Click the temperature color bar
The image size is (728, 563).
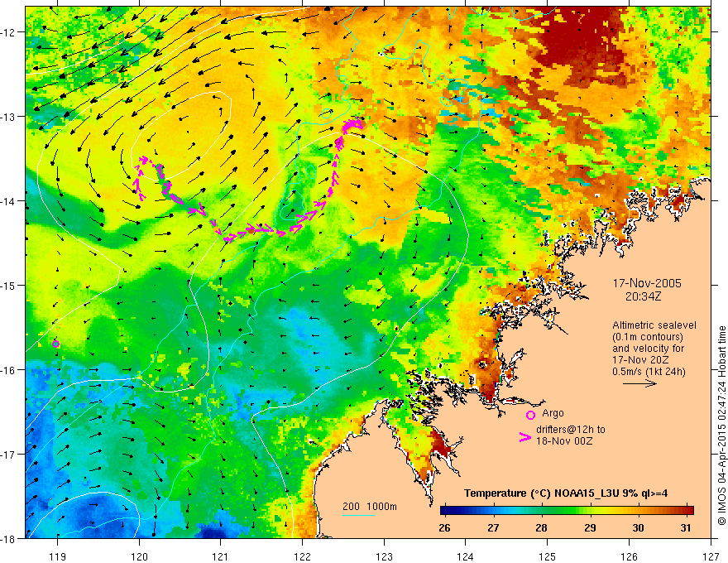pos(567,511)
